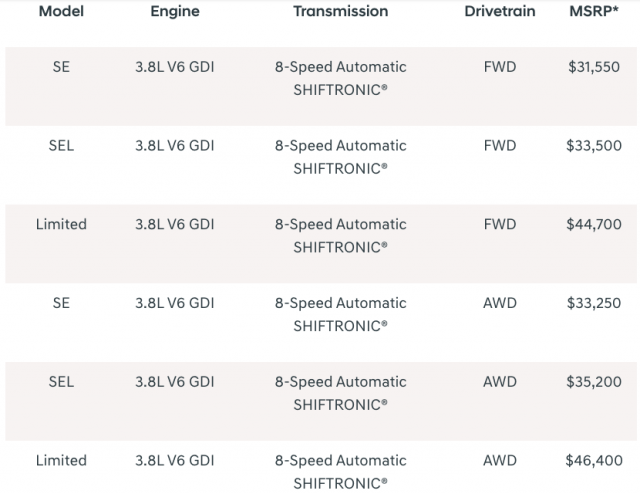The width and height of the screenshot is (640, 494).
Task: Click the Drivetrain column header
Action: (500, 12)
